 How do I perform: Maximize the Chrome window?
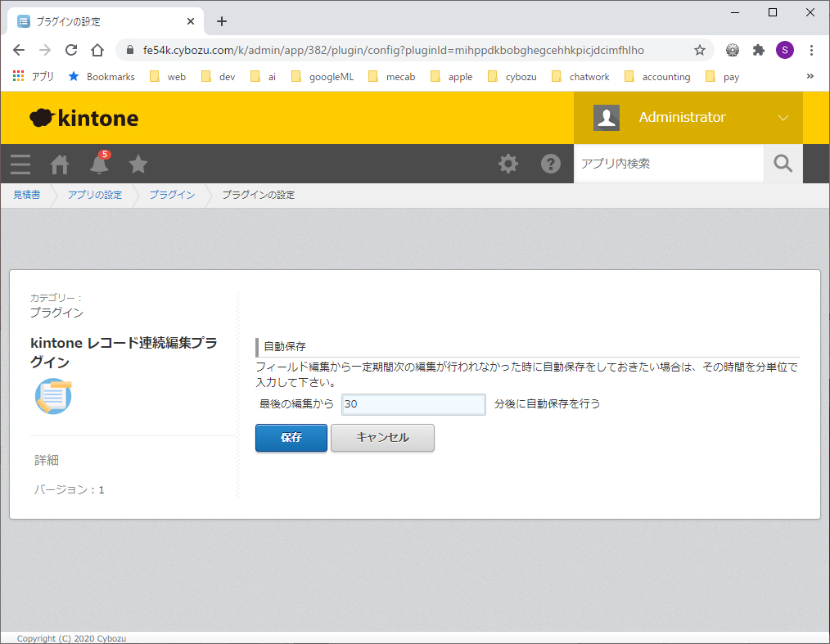773,12
